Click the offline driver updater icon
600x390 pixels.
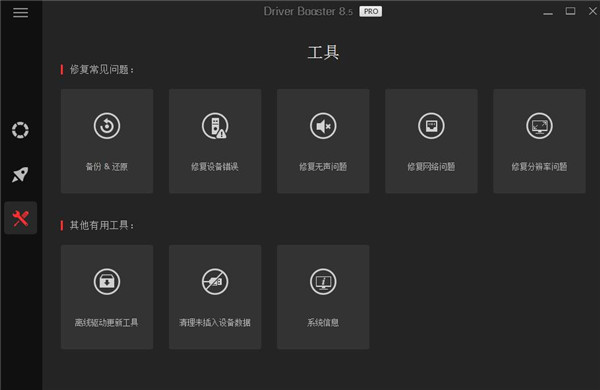[x=107, y=282]
